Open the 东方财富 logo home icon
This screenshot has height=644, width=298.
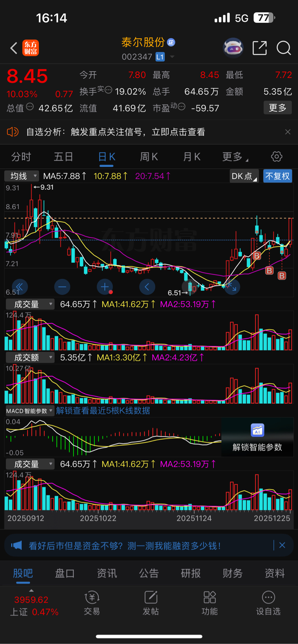31,48
